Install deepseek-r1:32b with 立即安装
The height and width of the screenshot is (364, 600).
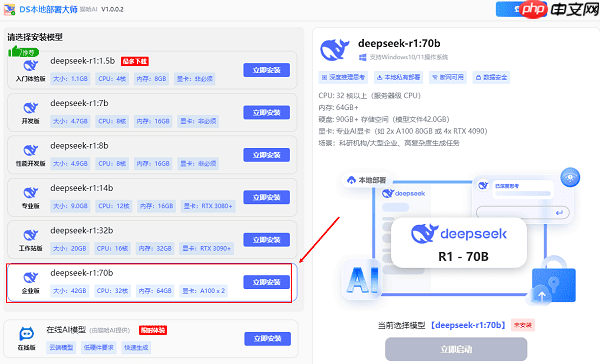coord(267,240)
